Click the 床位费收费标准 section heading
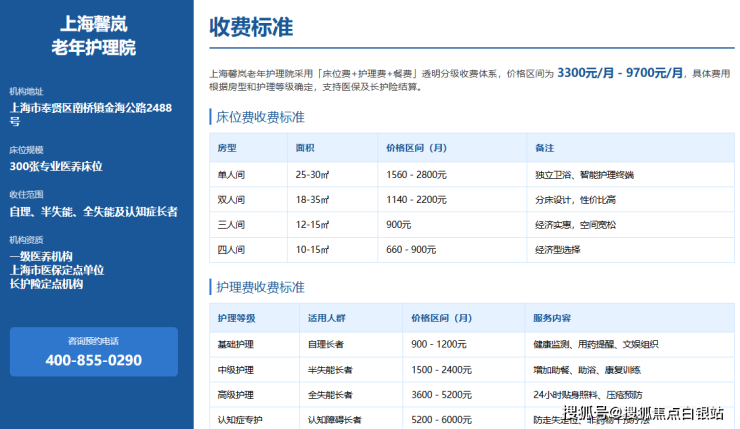 [x=260, y=117]
